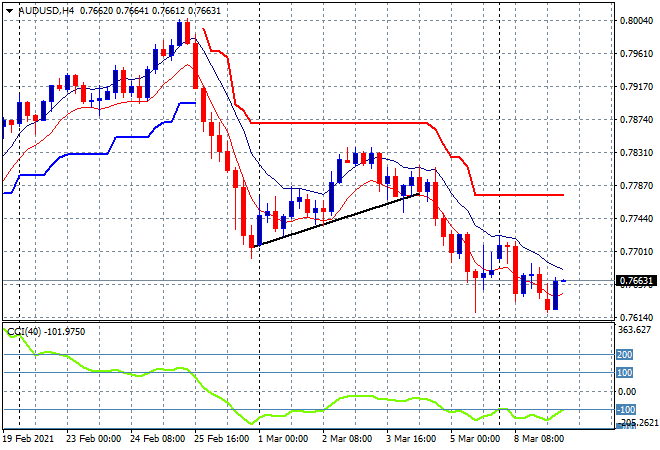
Task: Click the 5 Mar 00:00 time label
Action: 475,439
